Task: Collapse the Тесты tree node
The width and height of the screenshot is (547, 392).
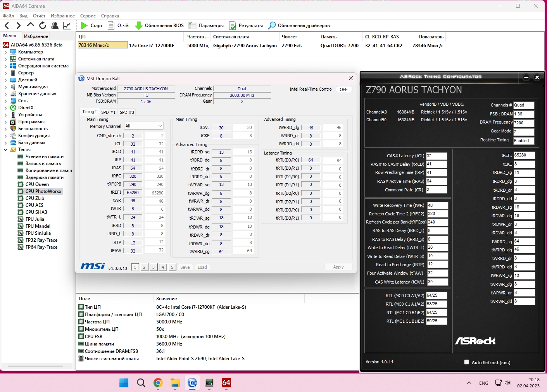Action: point(5,150)
